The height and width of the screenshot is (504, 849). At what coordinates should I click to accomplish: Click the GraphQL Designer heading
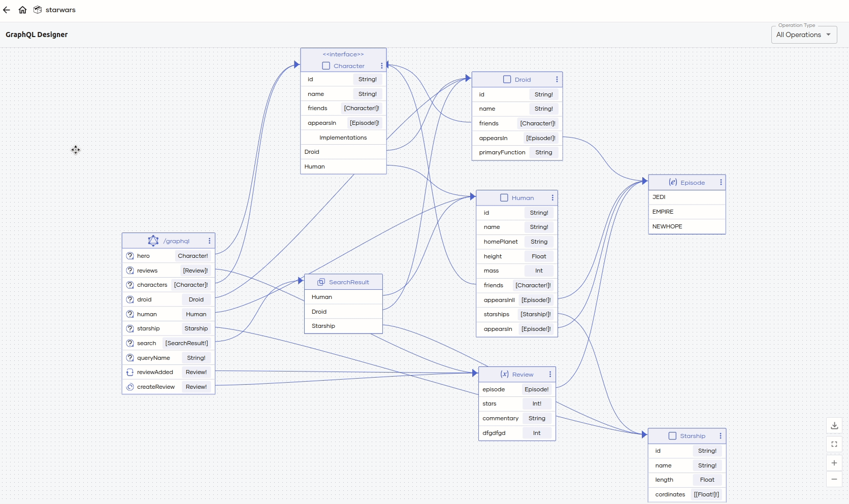coord(37,35)
